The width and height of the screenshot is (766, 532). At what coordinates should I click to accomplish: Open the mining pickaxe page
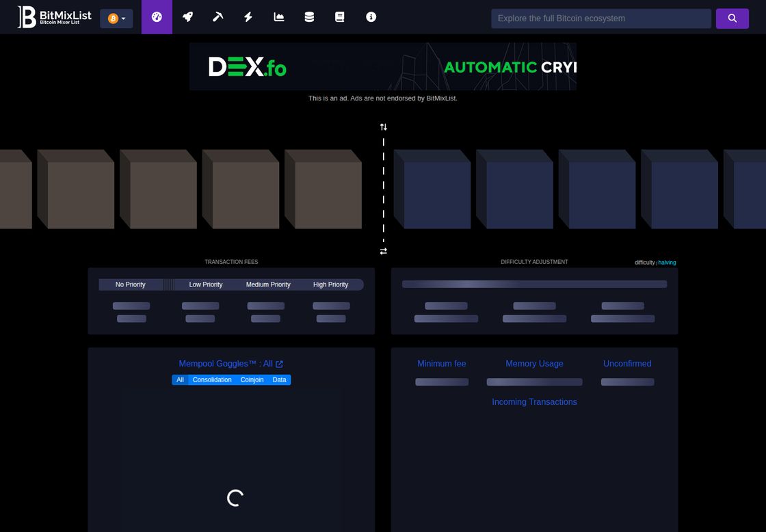pyautogui.click(x=218, y=17)
